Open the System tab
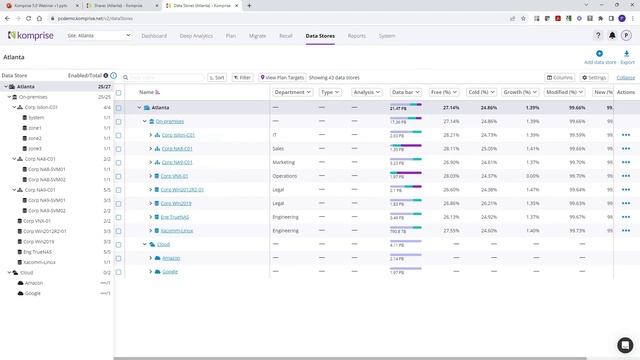Screen dimensions: 640x360 (x=387, y=36)
